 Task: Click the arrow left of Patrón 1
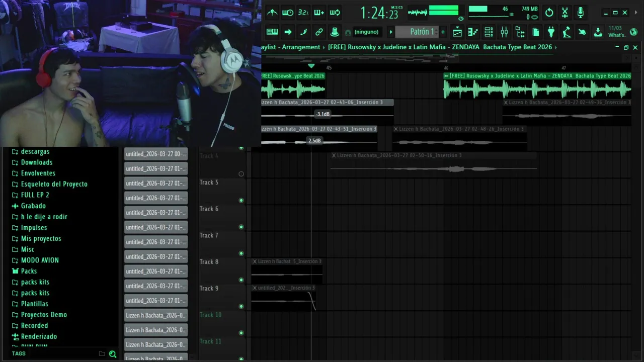pyautogui.click(x=390, y=32)
